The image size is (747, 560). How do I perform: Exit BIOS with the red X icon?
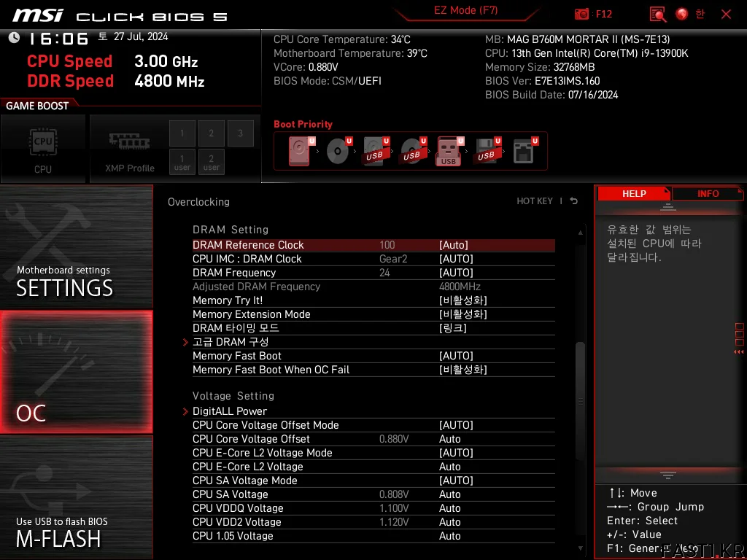(726, 15)
